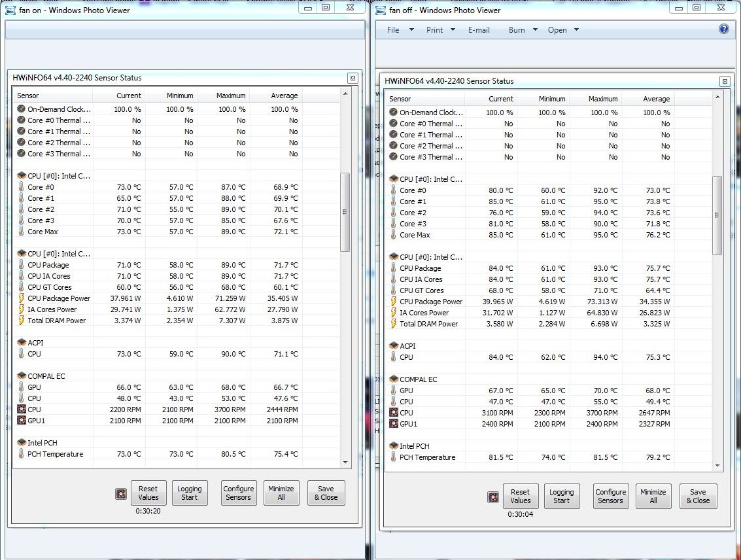Click the Core #1 thermometer icon in fan on window

point(22,198)
